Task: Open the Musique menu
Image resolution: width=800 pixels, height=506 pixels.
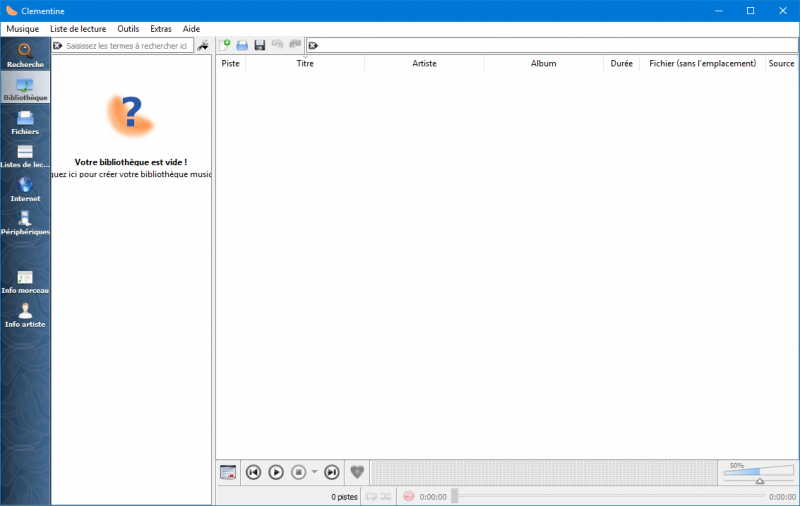Action: pyautogui.click(x=22, y=29)
